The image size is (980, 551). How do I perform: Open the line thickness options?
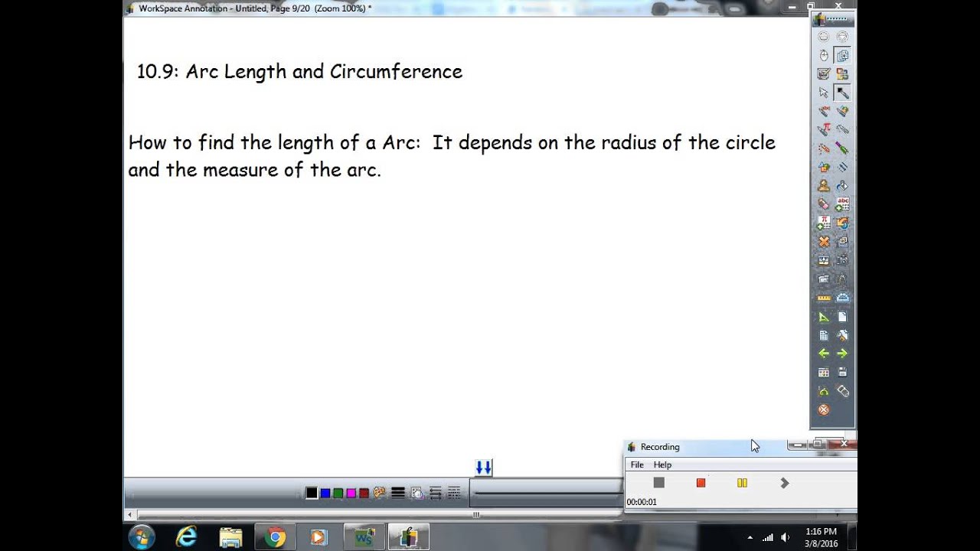[x=398, y=493]
